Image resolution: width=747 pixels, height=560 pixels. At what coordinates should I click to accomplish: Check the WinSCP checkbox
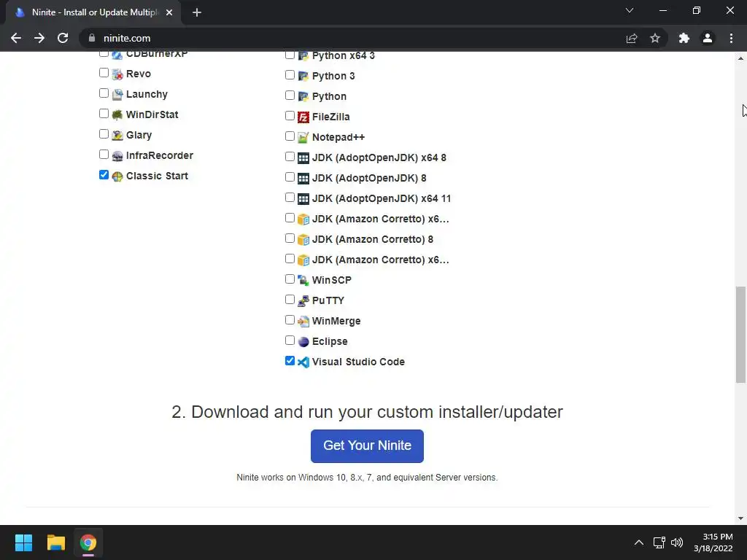click(x=290, y=279)
